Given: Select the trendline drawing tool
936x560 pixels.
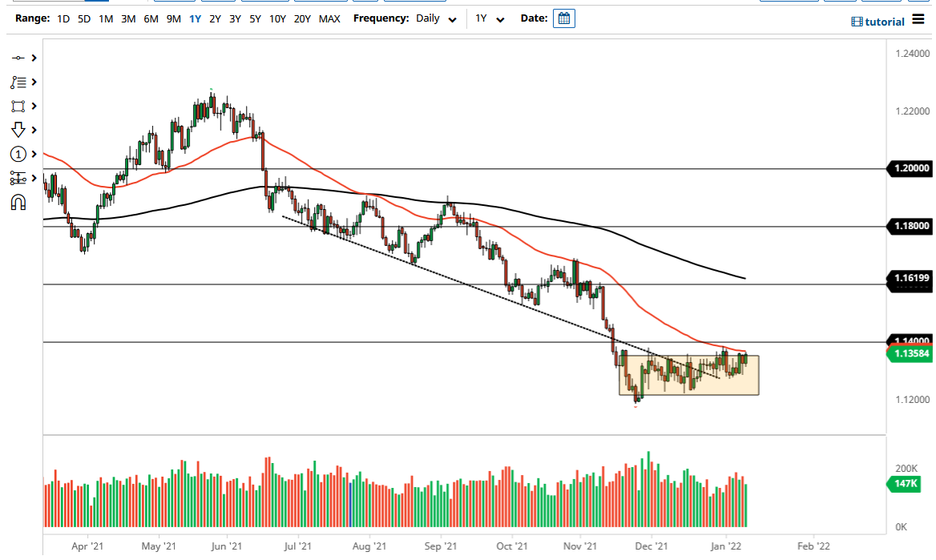Looking at the screenshot, I should point(20,58).
